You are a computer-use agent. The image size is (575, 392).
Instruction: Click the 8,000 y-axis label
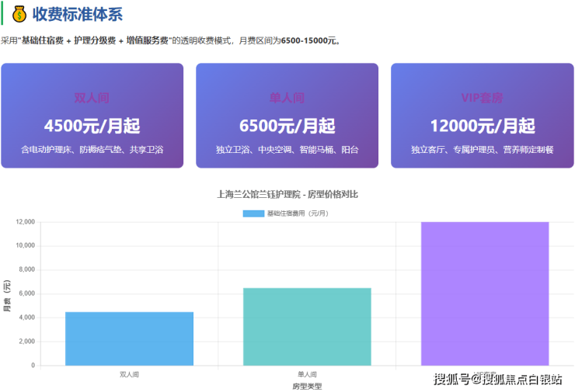[26, 269]
